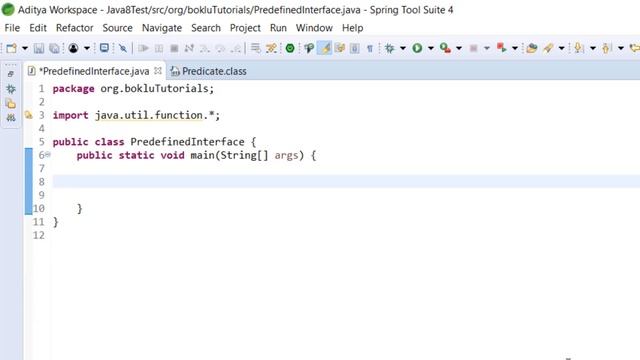640x360 pixels.
Task: Click the 'org.bokluTutorials' package text
Action: 155,89
